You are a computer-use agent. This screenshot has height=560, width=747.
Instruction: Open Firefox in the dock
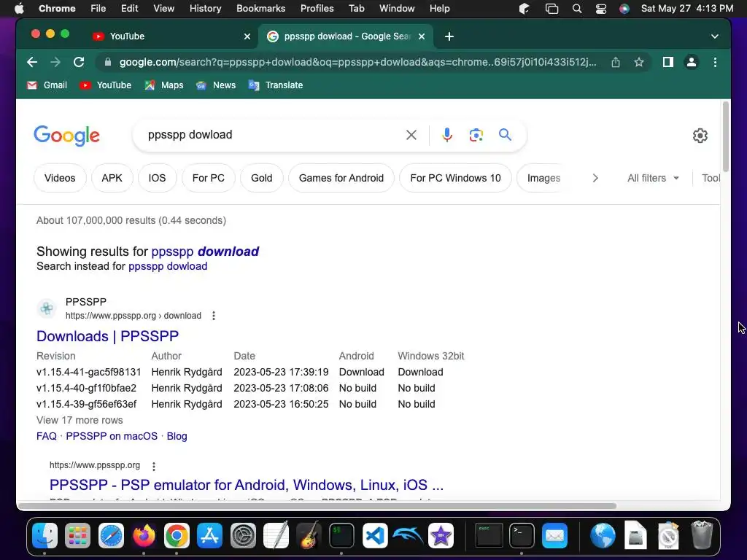[x=144, y=536]
